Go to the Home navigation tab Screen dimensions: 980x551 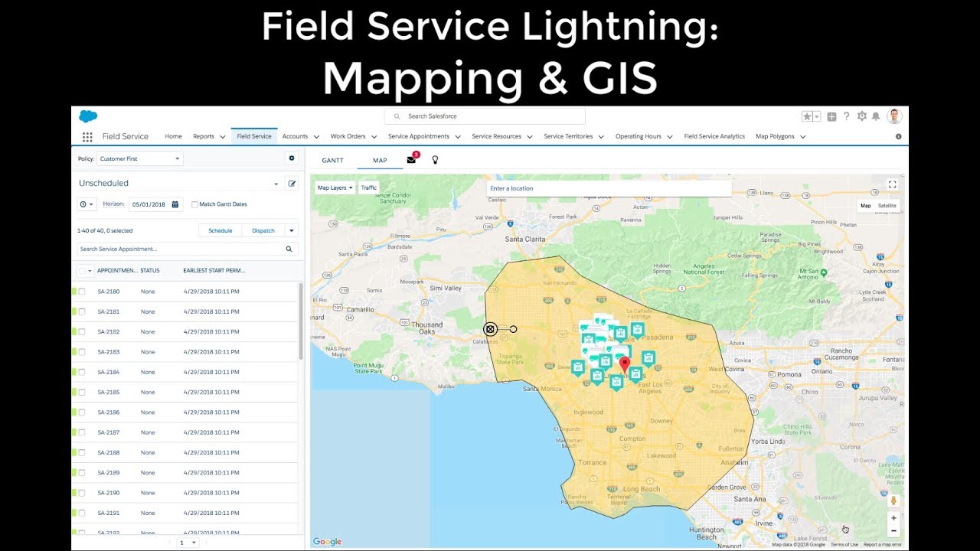[x=174, y=136]
